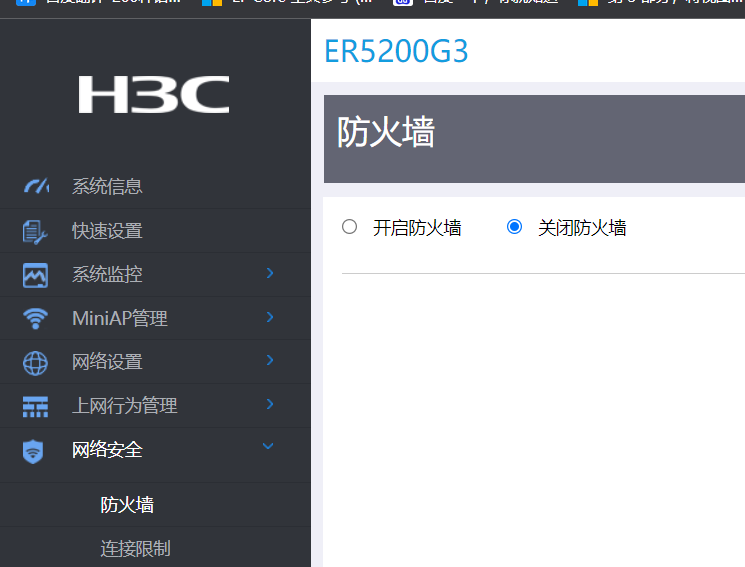Click the 关闭防火墙 label text
Image resolution: width=745 pixels, height=567 pixels.
[582, 228]
